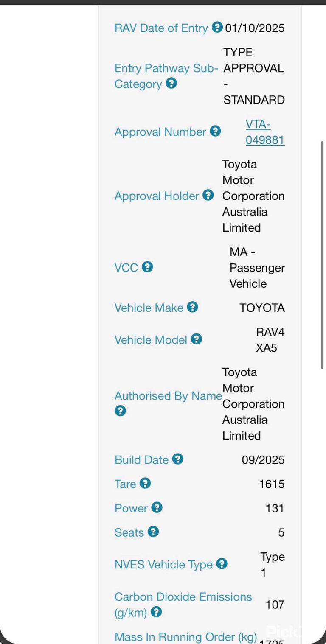
Task: Open Entry Pathway Sub-Category help icon
Action: point(171,83)
